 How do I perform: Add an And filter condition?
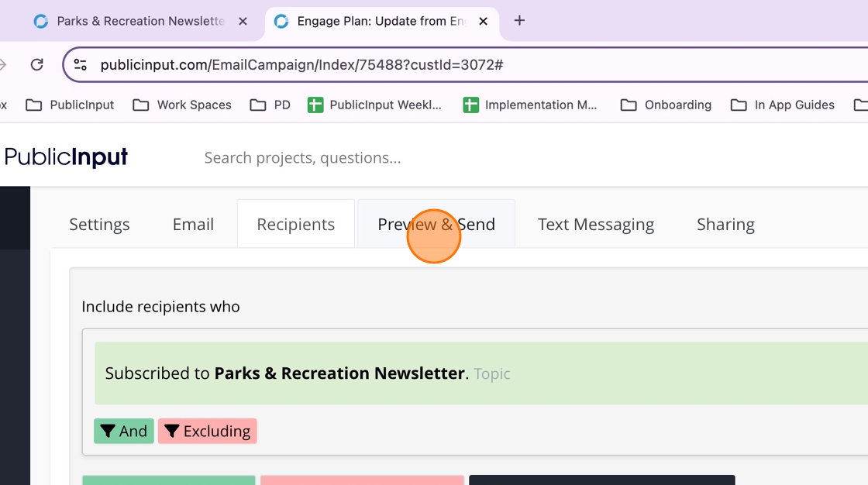click(124, 432)
